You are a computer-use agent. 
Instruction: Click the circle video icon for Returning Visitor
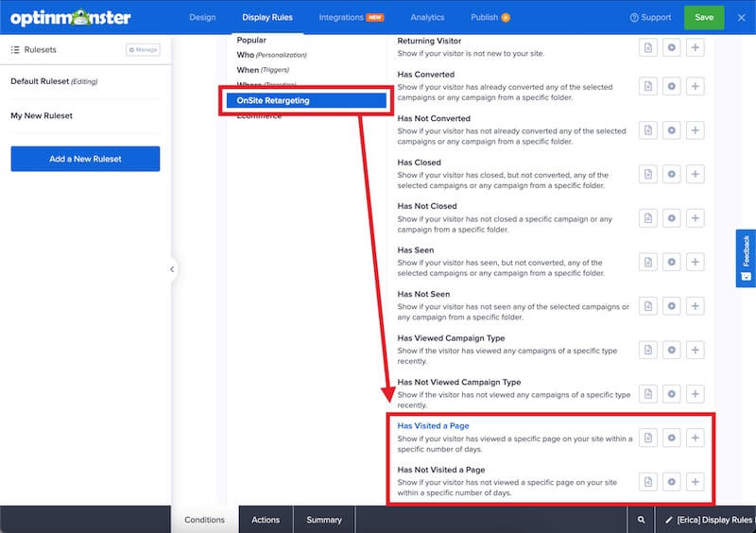point(672,47)
